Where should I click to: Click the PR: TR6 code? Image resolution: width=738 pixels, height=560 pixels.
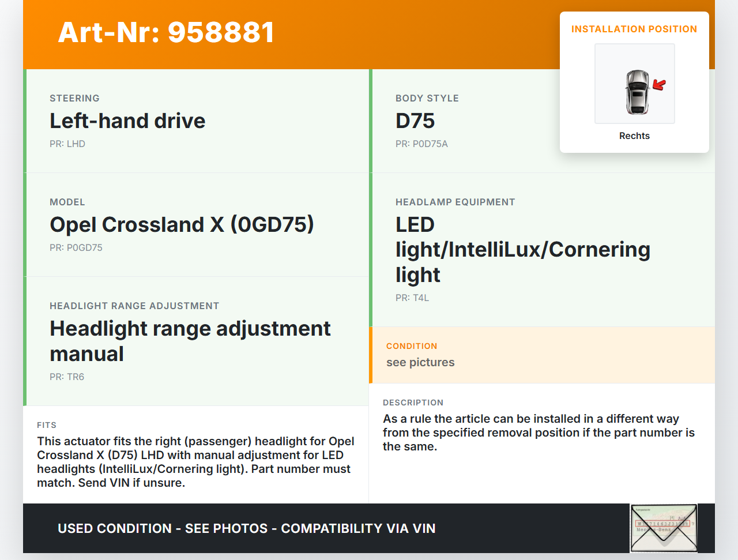click(67, 377)
